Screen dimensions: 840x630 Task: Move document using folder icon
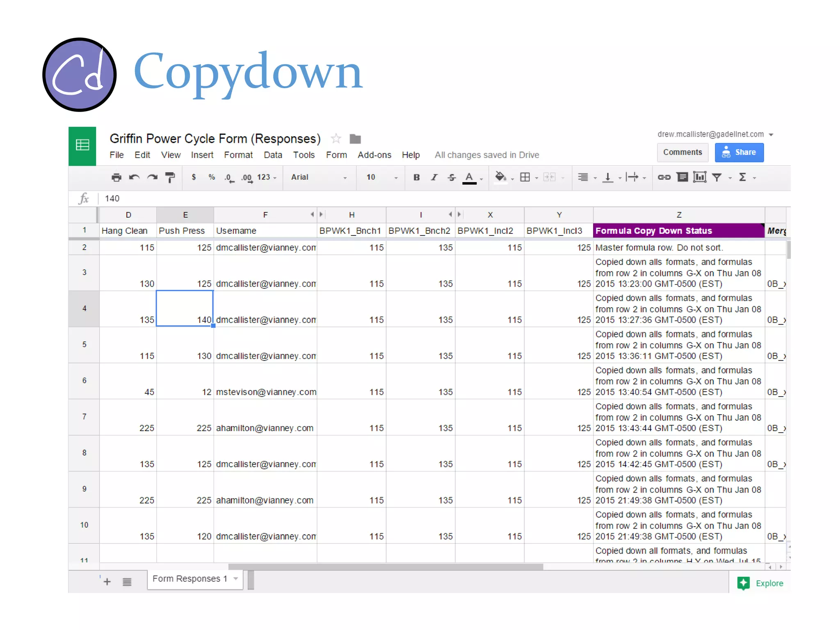355,139
